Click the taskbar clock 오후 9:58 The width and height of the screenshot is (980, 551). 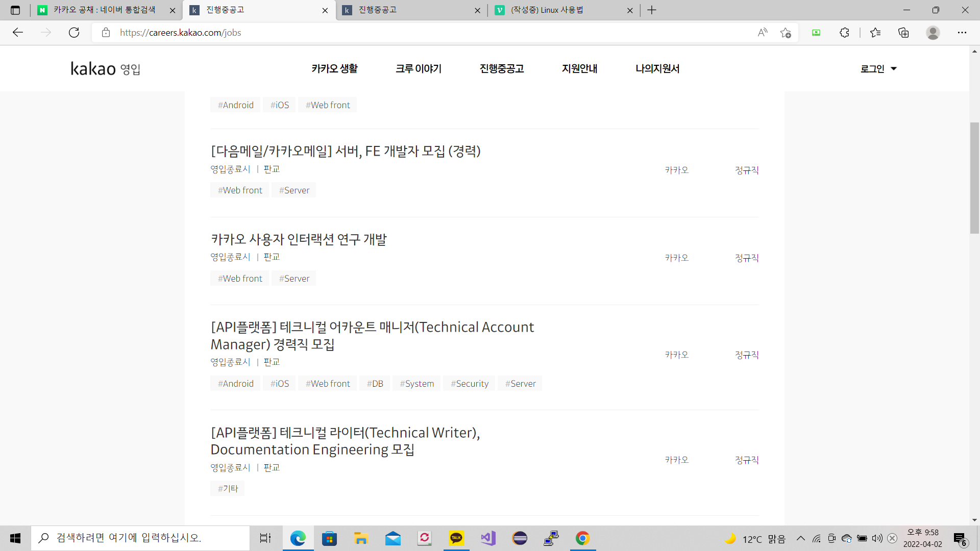tap(923, 538)
